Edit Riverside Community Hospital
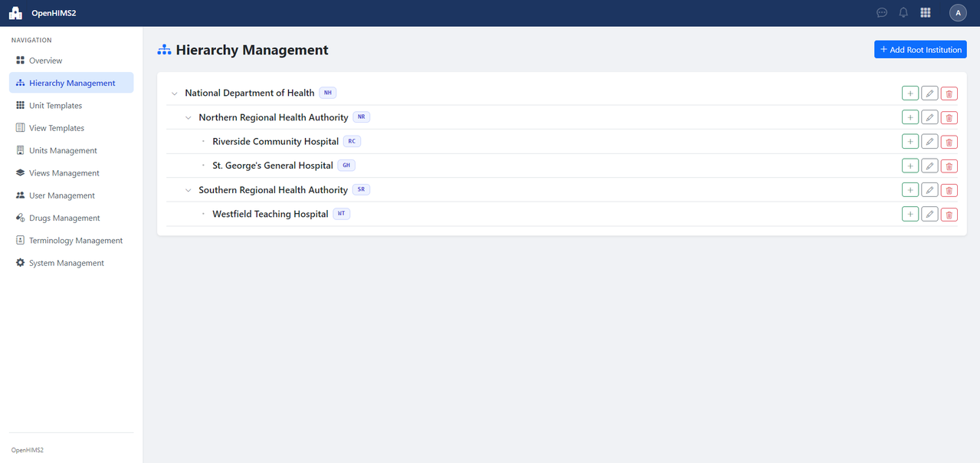The image size is (980, 463). 929,142
